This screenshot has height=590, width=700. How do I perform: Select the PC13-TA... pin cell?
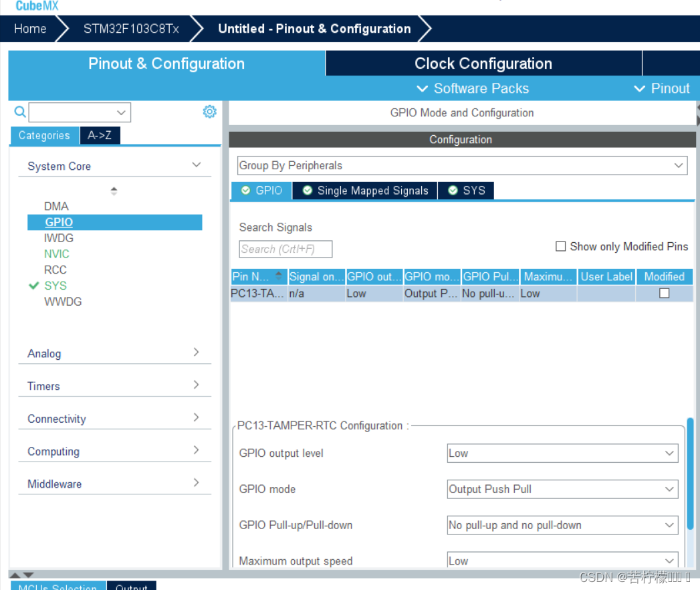click(x=259, y=294)
